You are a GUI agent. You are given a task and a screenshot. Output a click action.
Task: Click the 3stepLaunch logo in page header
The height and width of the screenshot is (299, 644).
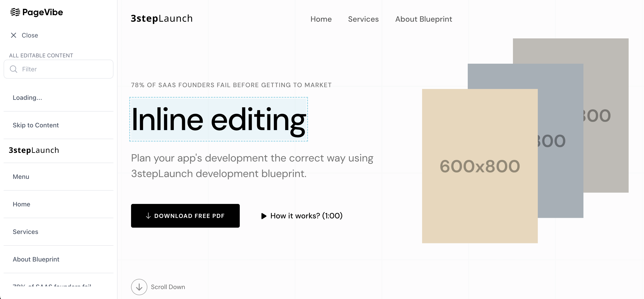162,19
